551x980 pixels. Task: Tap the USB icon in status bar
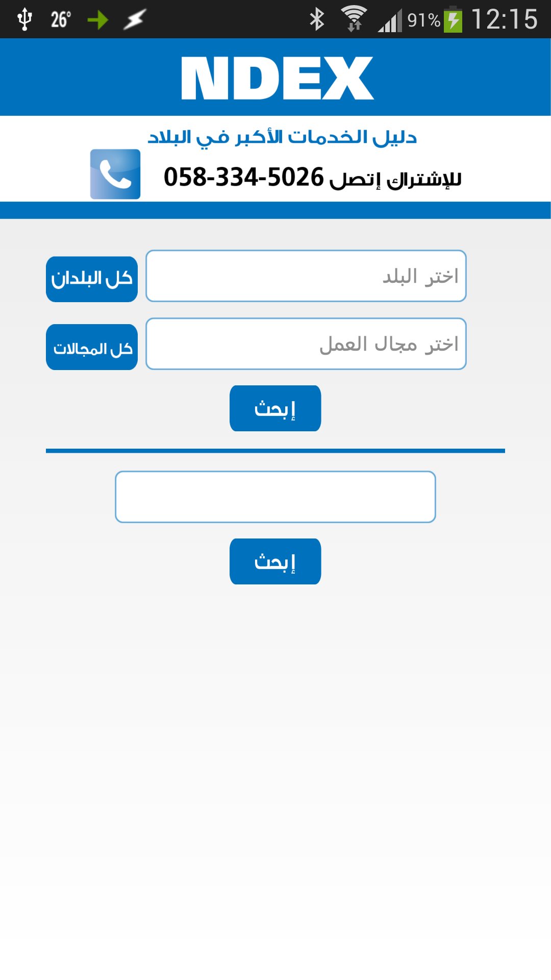coord(24,19)
